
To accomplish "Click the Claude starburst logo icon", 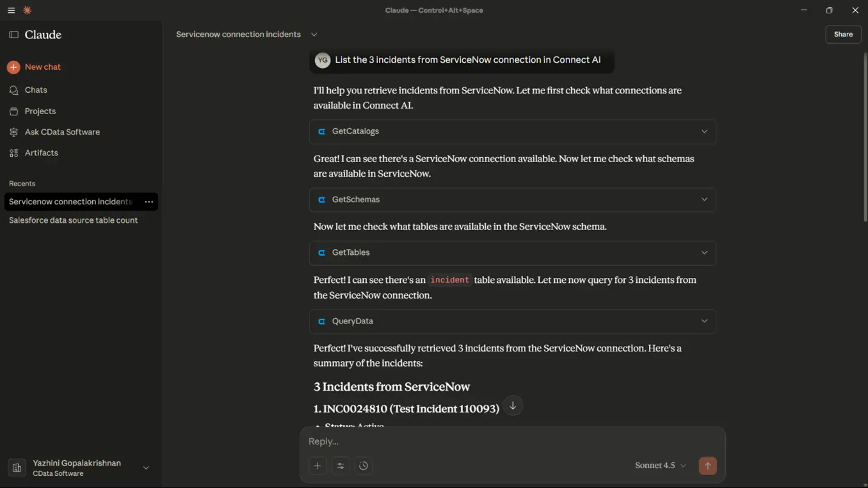I will pyautogui.click(x=27, y=10).
